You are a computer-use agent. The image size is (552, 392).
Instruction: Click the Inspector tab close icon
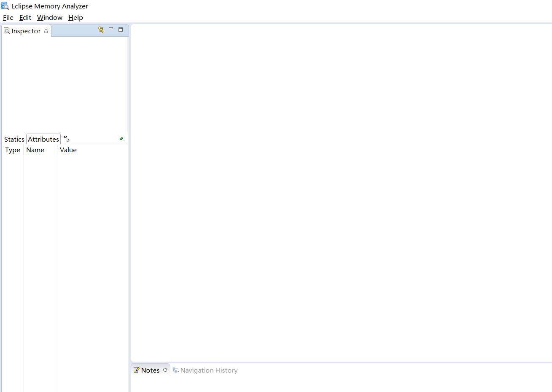tap(46, 30)
